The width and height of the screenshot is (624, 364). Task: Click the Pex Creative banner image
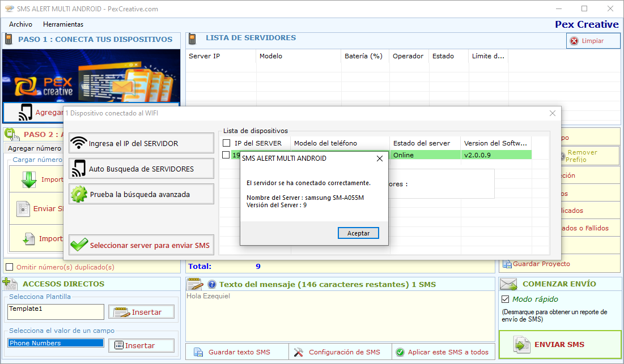91,75
